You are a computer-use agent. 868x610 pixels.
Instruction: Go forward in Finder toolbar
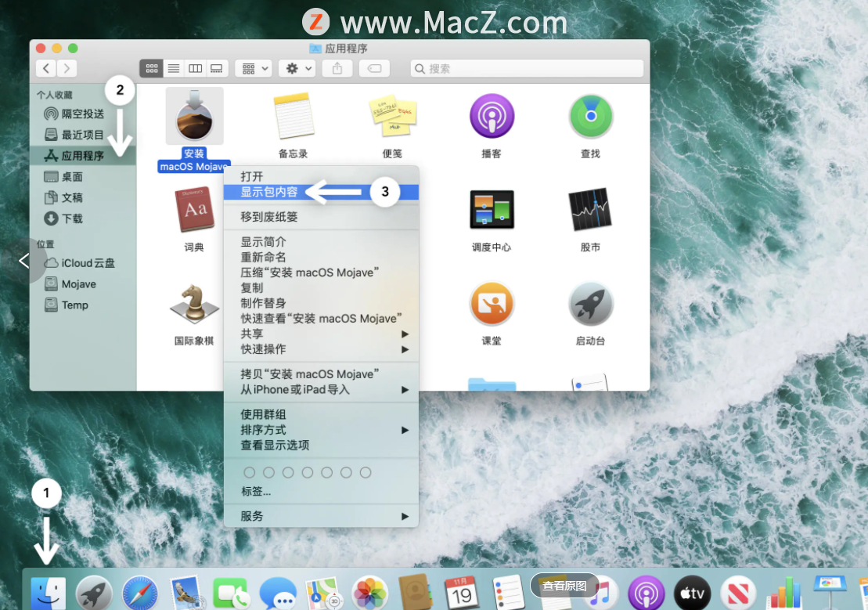pos(67,68)
